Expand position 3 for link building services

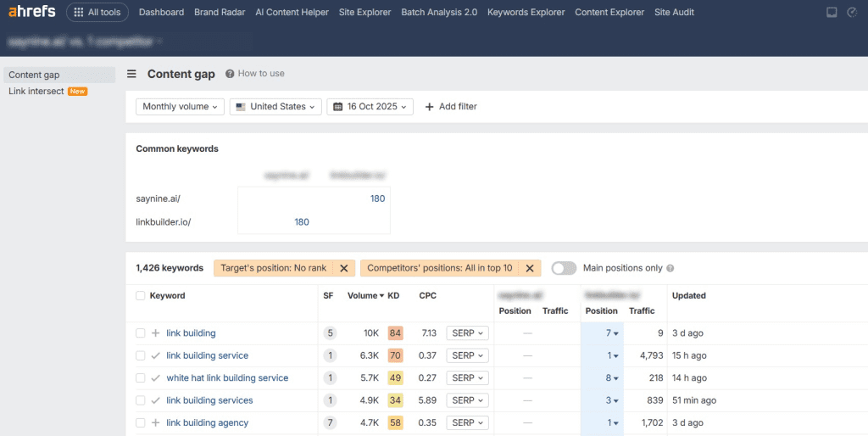tap(612, 400)
